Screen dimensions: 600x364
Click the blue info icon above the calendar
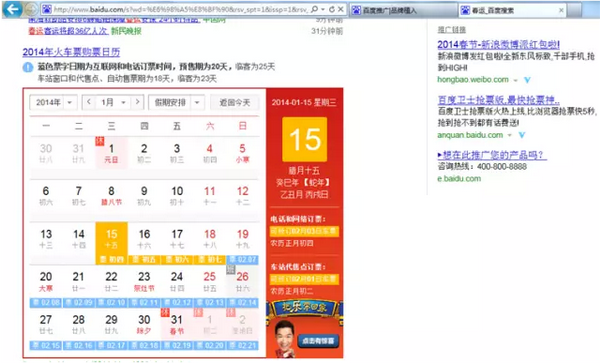(x=28, y=67)
